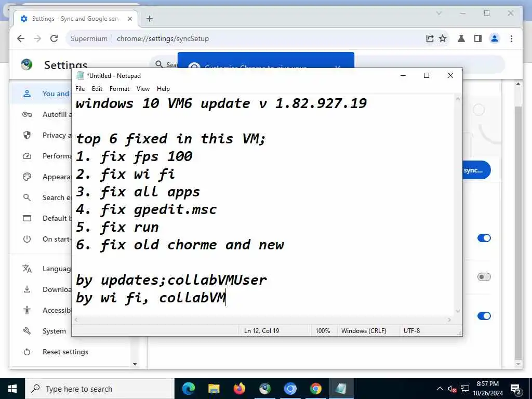This screenshot has width=532, height=399.
Task: Click the line '6. fix old chorme and new'
Action: [x=180, y=245]
